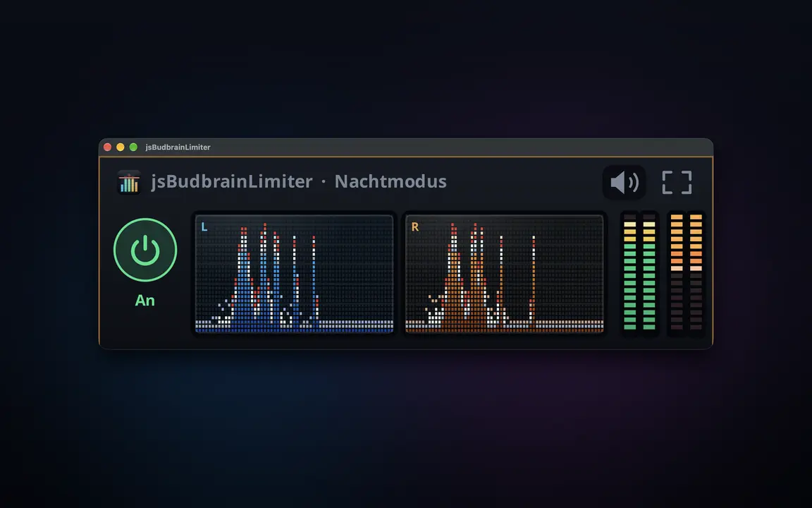The height and width of the screenshot is (508, 812).
Task: Click the large "jsBudbrainLimiter" header title
Action: click(232, 182)
